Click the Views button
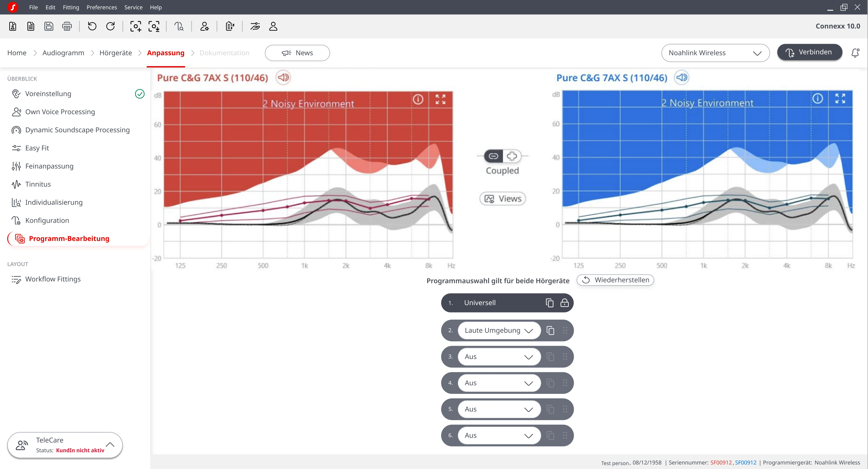 (502, 199)
